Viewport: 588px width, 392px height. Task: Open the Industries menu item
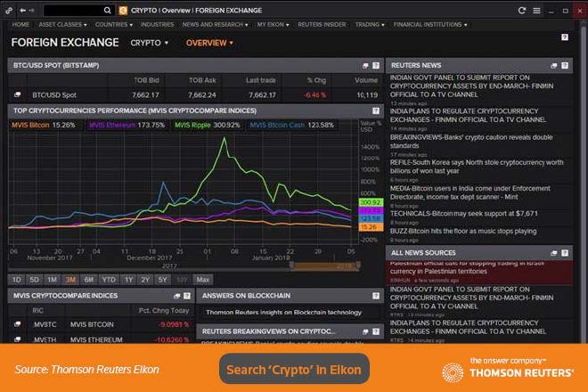[157, 24]
